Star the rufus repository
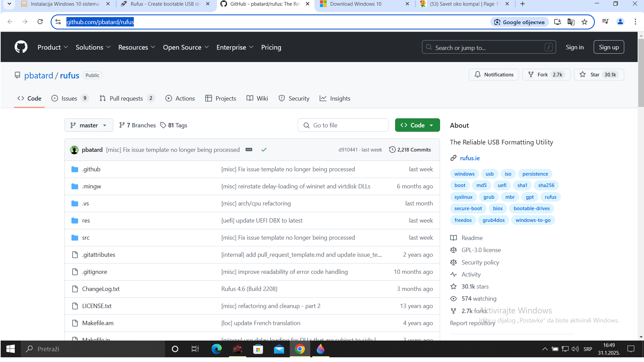This screenshot has width=644, height=362. pyautogui.click(x=599, y=74)
